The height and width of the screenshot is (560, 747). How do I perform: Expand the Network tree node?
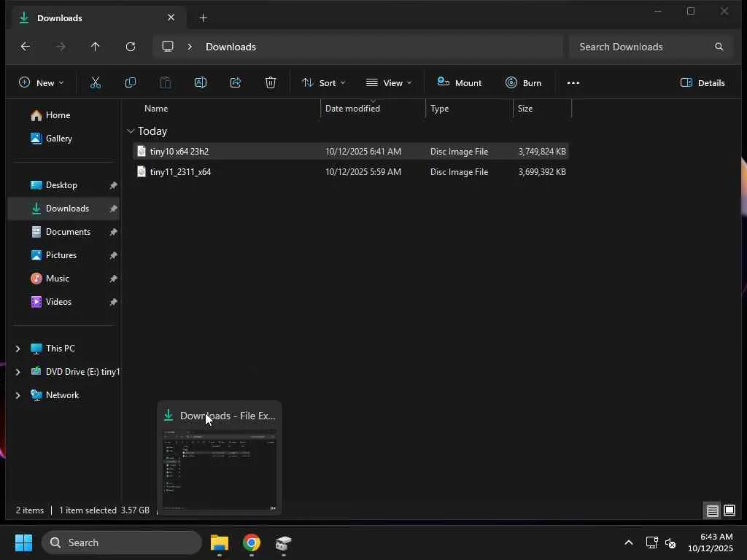point(18,395)
